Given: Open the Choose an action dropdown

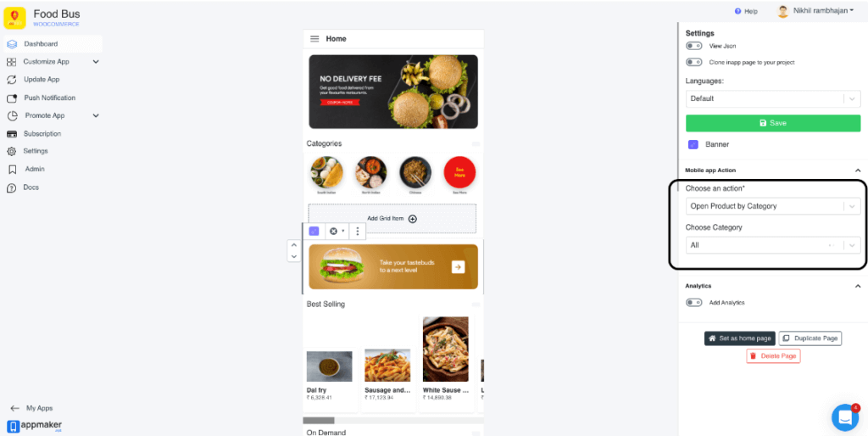Looking at the screenshot, I should 773,206.
